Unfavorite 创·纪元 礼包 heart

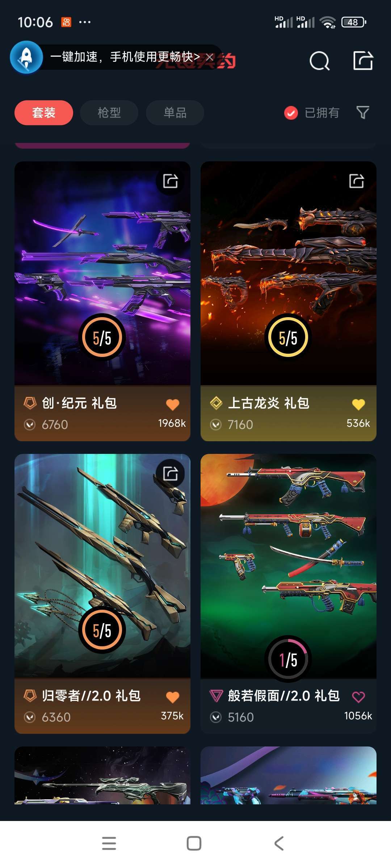(173, 404)
